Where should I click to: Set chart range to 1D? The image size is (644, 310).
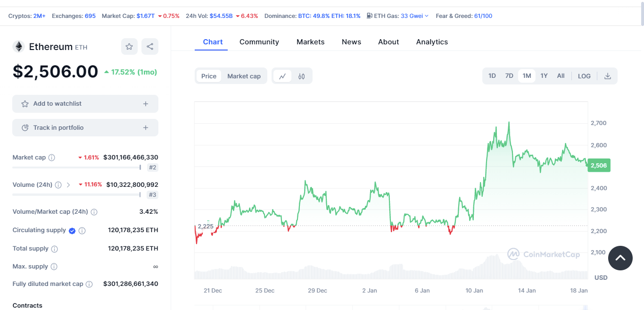(x=492, y=76)
